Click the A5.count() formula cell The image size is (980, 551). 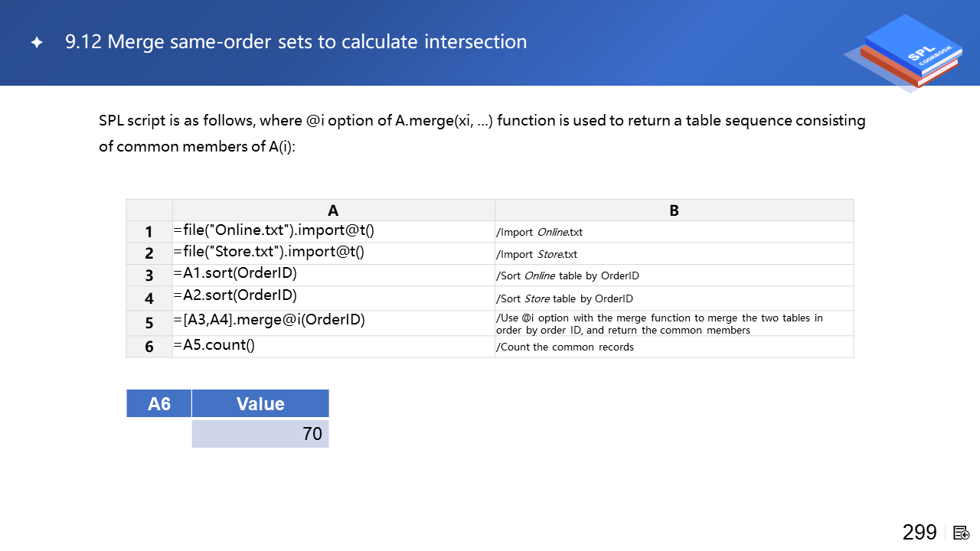(x=214, y=344)
